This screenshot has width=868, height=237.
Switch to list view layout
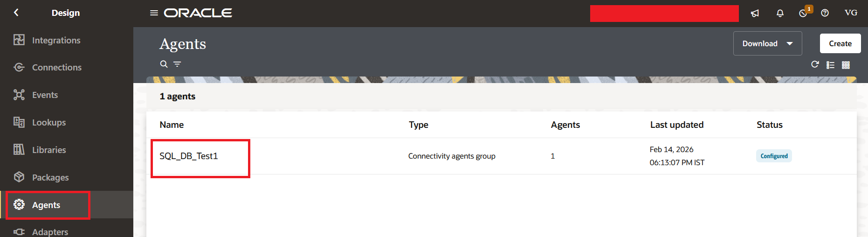(830, 65)
